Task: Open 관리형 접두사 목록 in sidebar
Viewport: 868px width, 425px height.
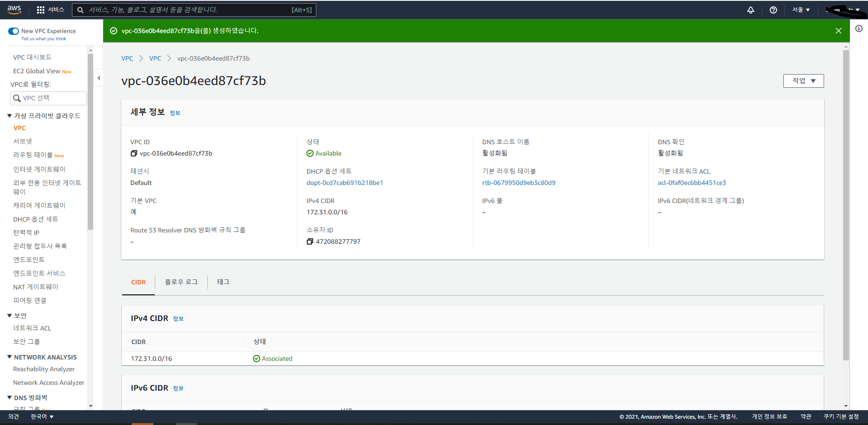Action: click(40, 246)
